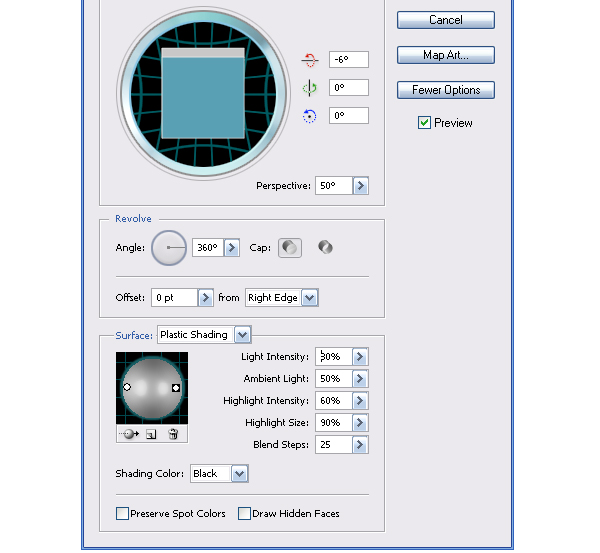Click the Y-axis rotation icon (green)
This screenshot has width=600, height=553.
click(310, 88)
